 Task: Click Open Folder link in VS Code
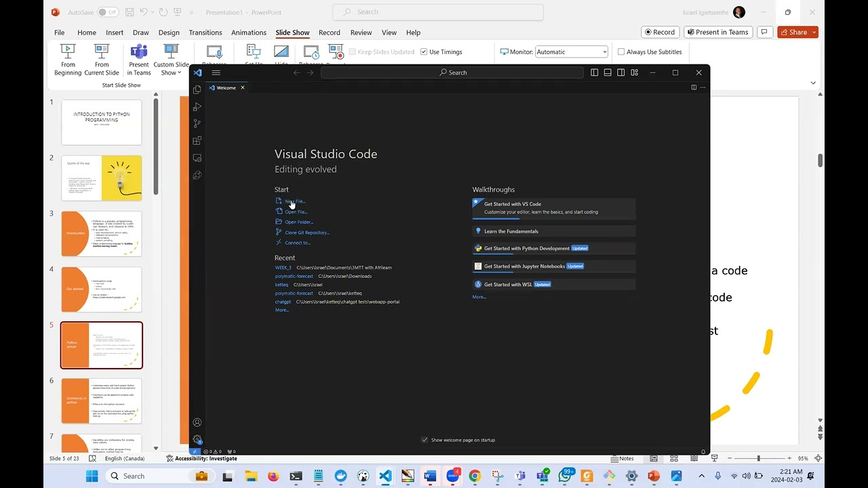pos(299,222)
